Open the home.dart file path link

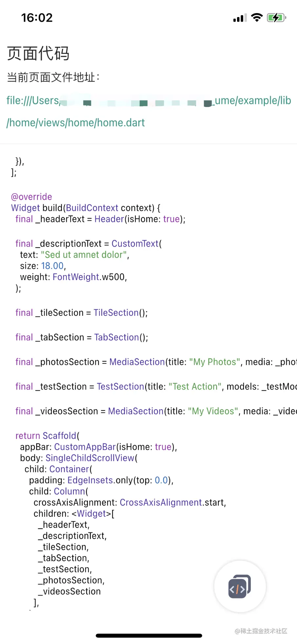[75, 123]
